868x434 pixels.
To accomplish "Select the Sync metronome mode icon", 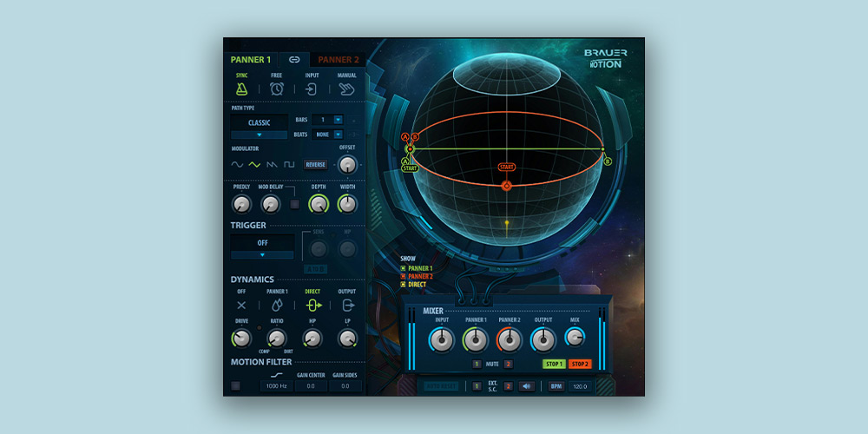I will [241, 88].
